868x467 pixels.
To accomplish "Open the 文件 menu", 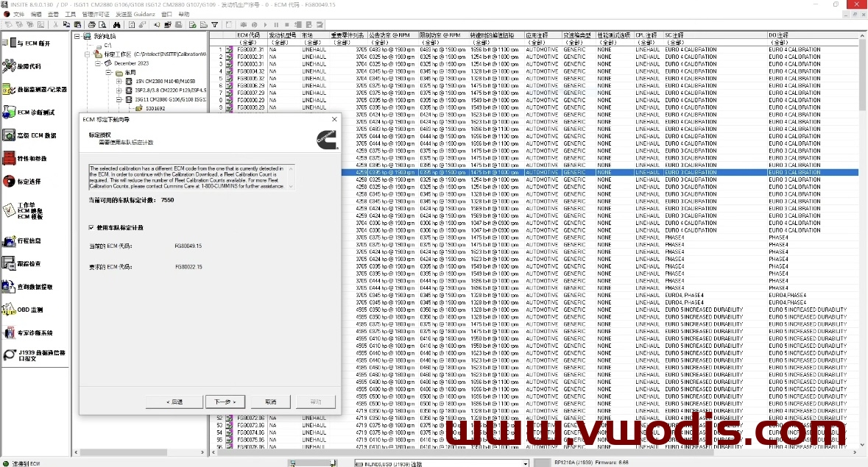I will [18, 15].
